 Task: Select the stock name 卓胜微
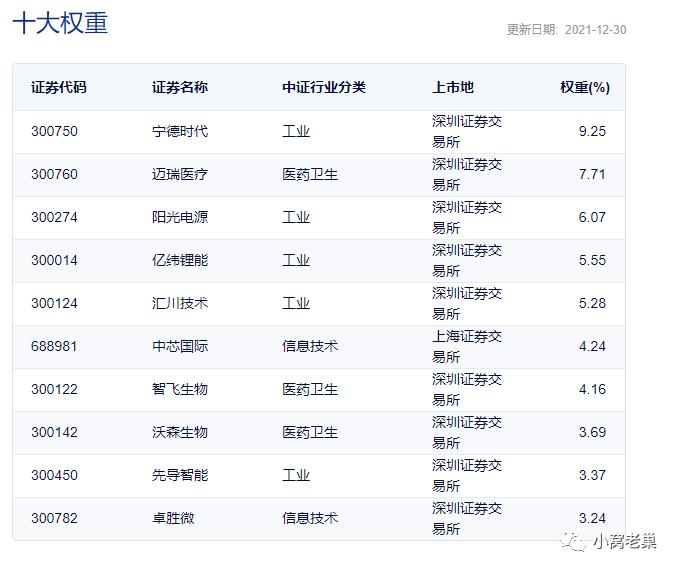(173, 518)
